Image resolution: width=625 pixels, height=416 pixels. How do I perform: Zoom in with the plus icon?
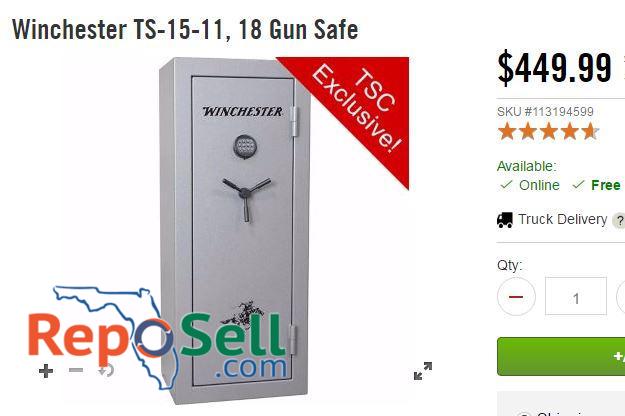coord(46,371)
